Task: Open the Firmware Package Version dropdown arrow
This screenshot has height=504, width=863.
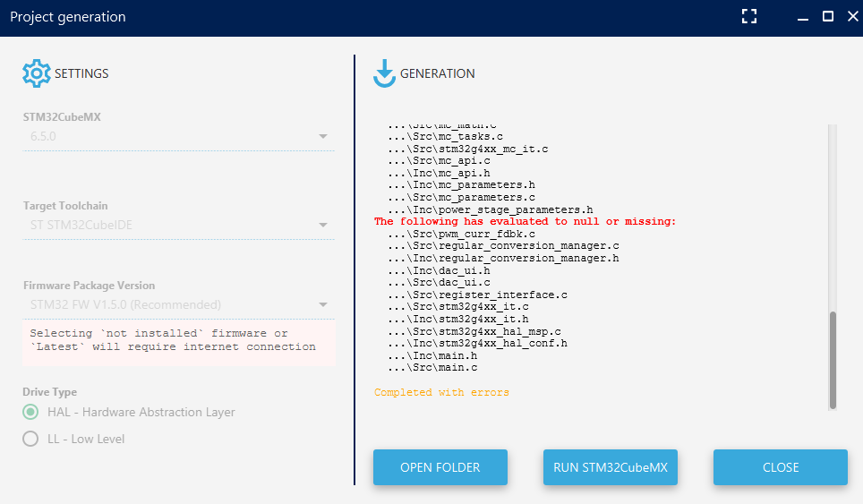Action: click(x=323, y=305)
